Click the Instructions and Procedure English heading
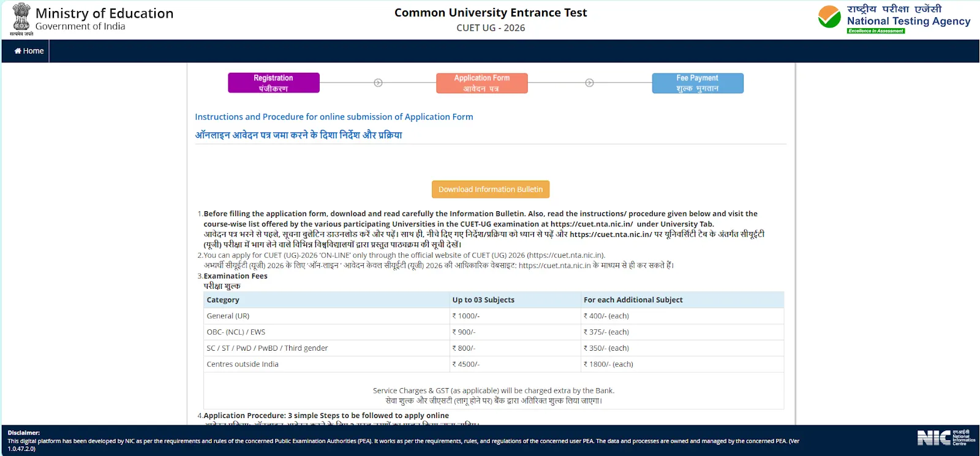The image size is (980, 456). click(x=334, y=116)
